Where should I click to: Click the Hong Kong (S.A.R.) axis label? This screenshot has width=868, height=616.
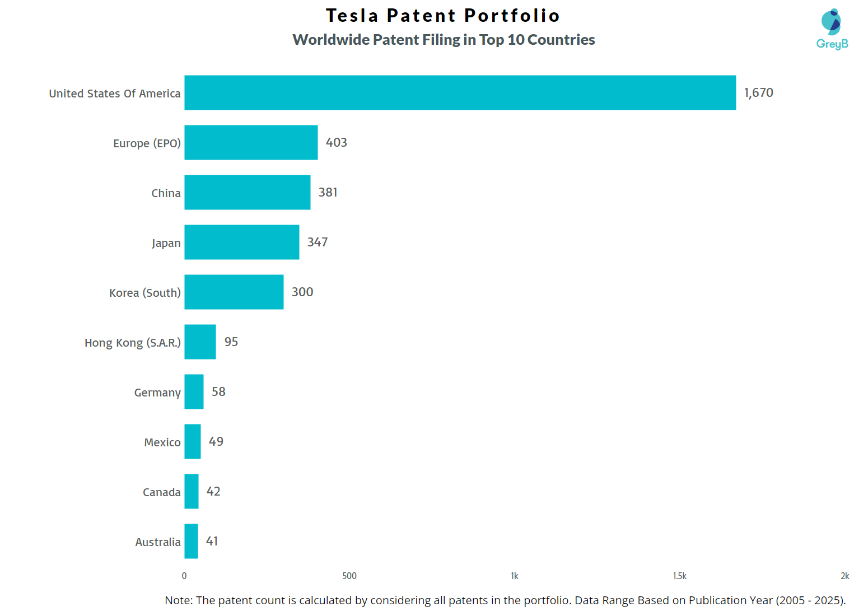click(x=133, y=343)
